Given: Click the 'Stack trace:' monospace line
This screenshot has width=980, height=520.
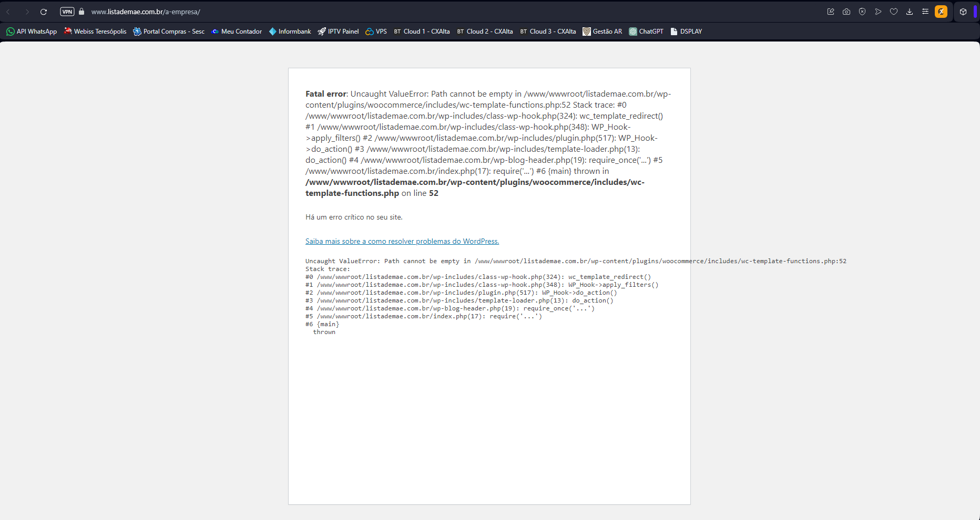Looking at the screenshot, I should click(x=328, y=269).
